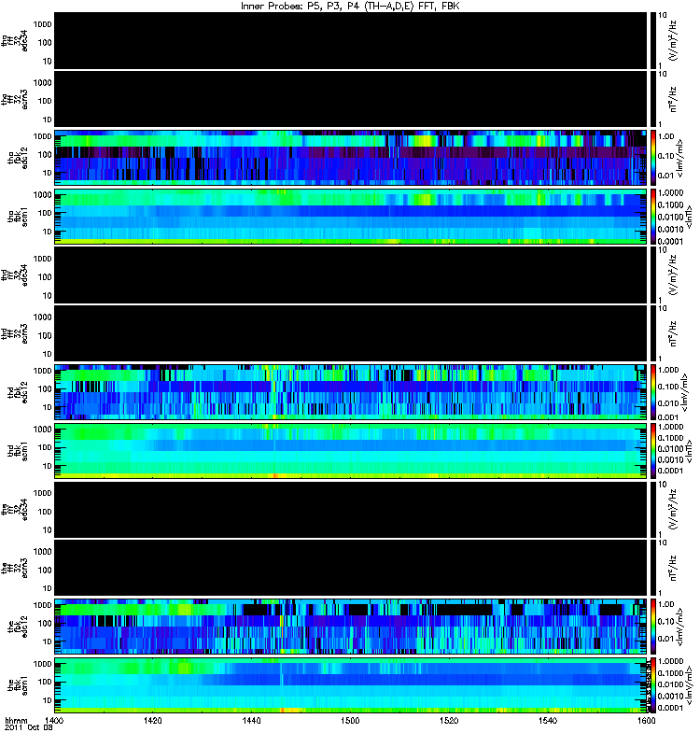The height and width of the screenshot is (747, 700).
Task: Click the 1.0000 value on thd scm1 colorbar
Action: (x=670, y=428)
